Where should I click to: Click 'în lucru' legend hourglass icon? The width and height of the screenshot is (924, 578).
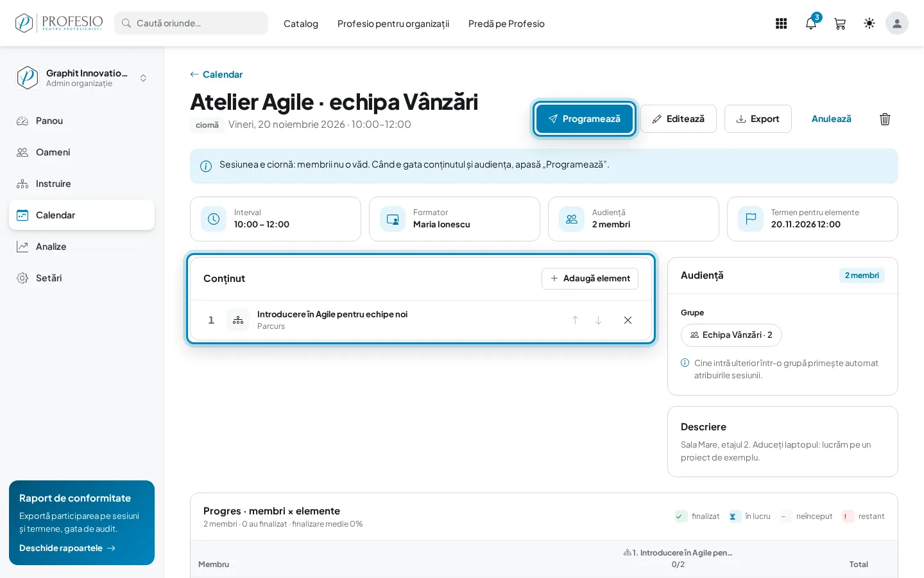tap(734, 516)
